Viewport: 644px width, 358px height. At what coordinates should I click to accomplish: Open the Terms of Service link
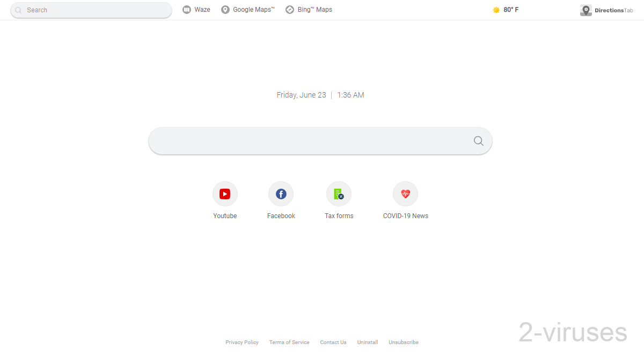click(x=289, y=342)
